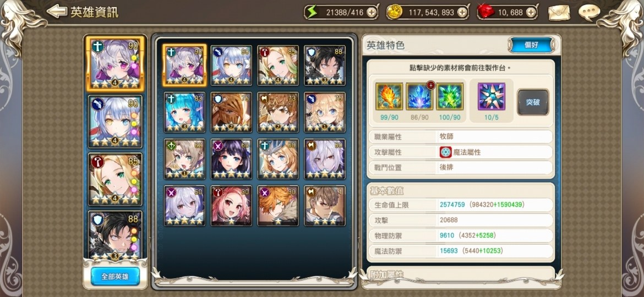
Task: Add gold coins with the plus button
Action: pyautogui.click(x=462, y=13)
